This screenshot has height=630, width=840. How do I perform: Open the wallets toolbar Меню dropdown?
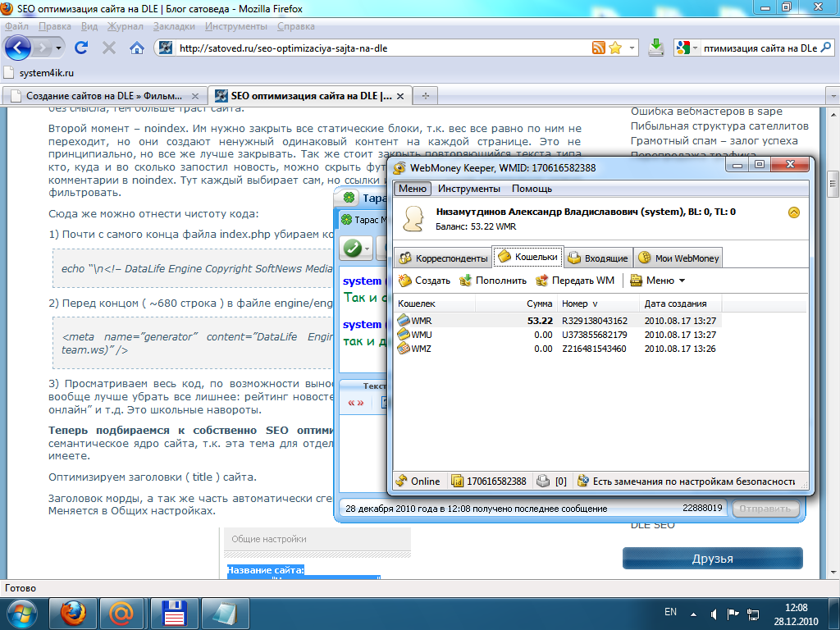(657, 281)
